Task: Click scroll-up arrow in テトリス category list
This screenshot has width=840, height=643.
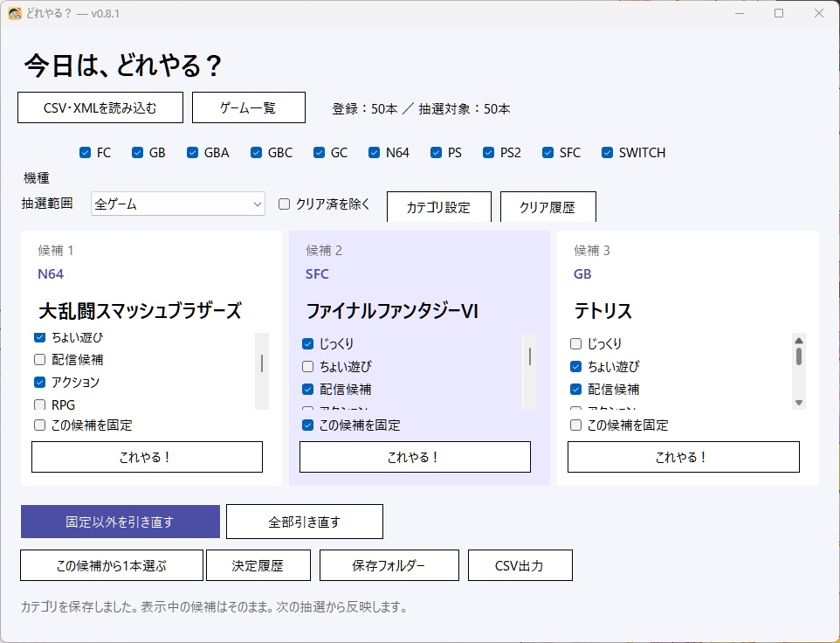Action: (x=799, y=341)
